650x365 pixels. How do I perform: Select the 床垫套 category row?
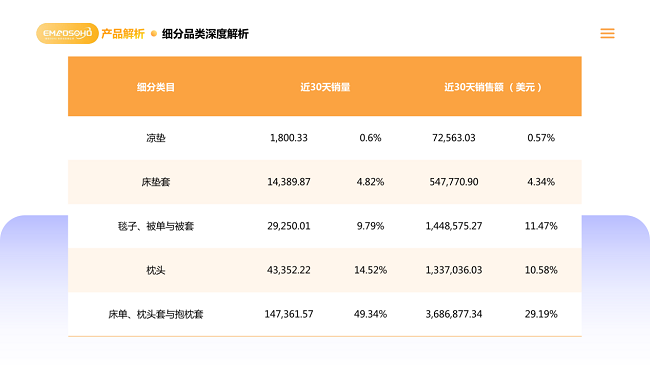(325, 182)
